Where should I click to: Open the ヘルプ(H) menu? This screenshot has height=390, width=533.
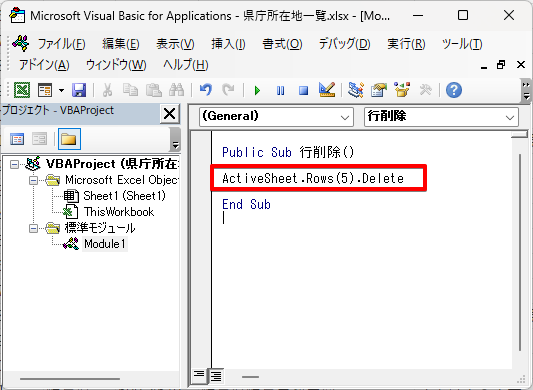[186, 65]
